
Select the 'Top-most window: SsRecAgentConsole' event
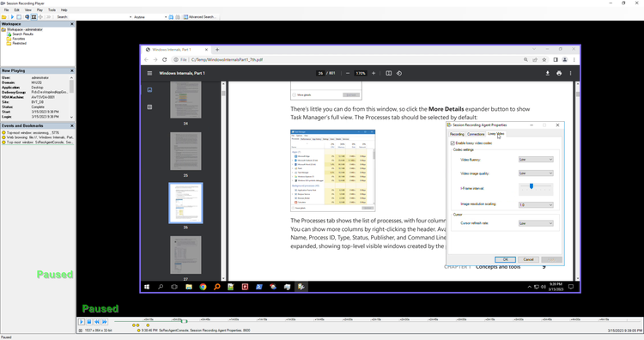(x=38, y=142)
